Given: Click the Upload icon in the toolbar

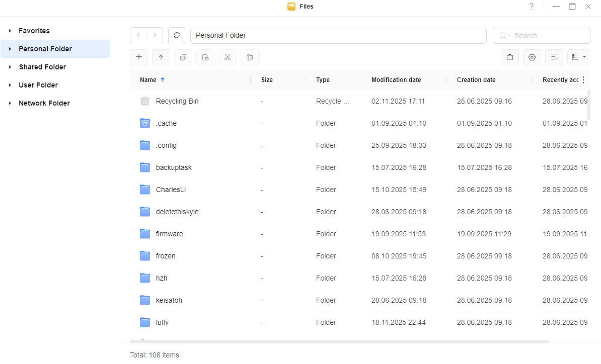Looking at the screenshot, I should 161,57.
